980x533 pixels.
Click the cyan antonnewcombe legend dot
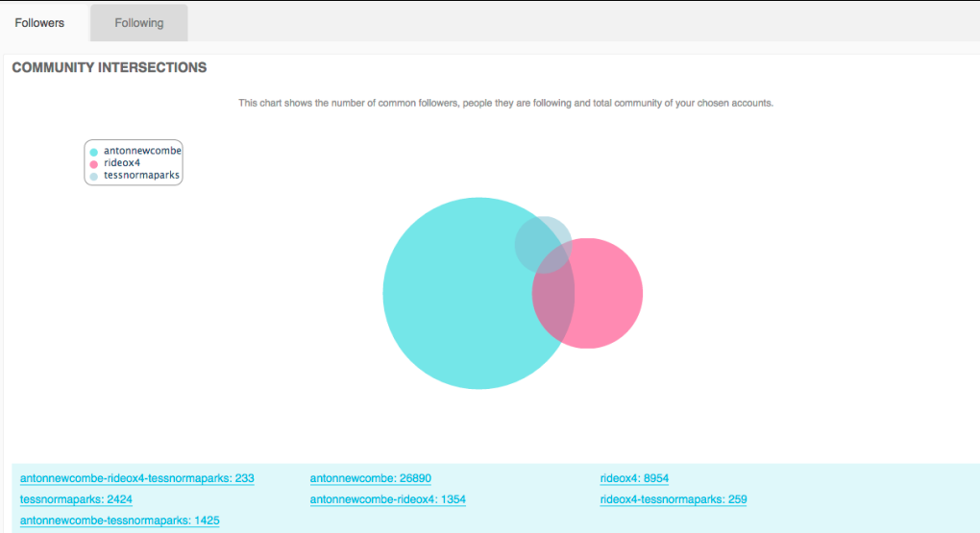(94, 152)
